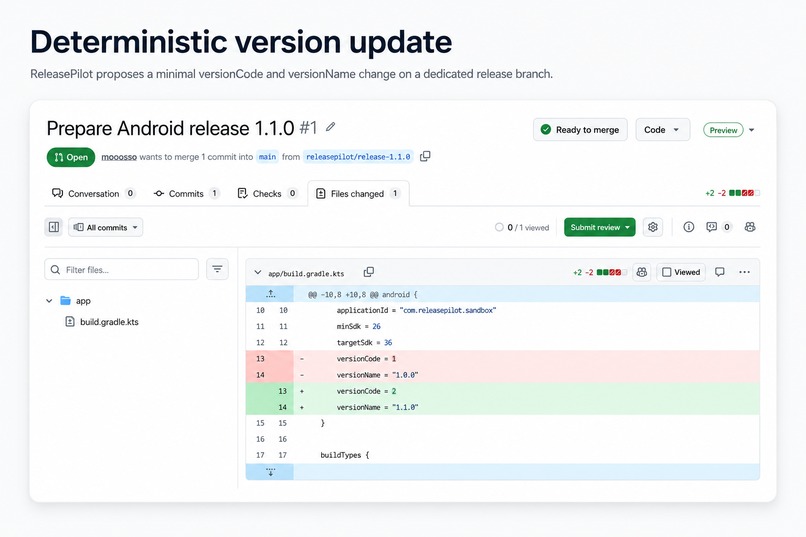Click the 0 / 1 viewed progress indicator
The height and width of the screenshot is (537, 806).
pos(522,227)
